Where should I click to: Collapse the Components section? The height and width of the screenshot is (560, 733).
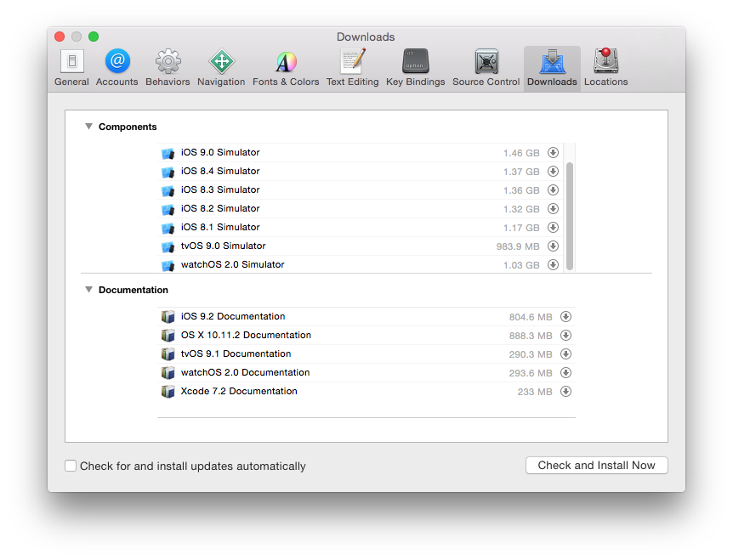(x=88, y=127)
